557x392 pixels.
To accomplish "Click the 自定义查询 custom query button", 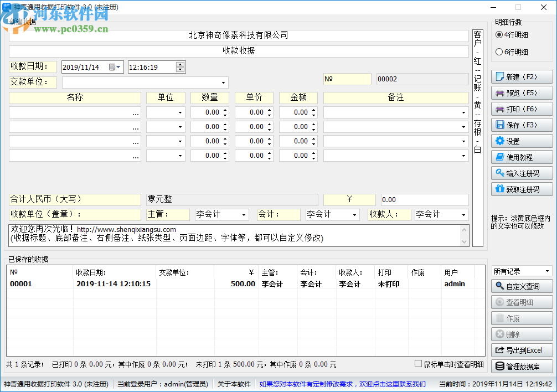I will point(521,286).
